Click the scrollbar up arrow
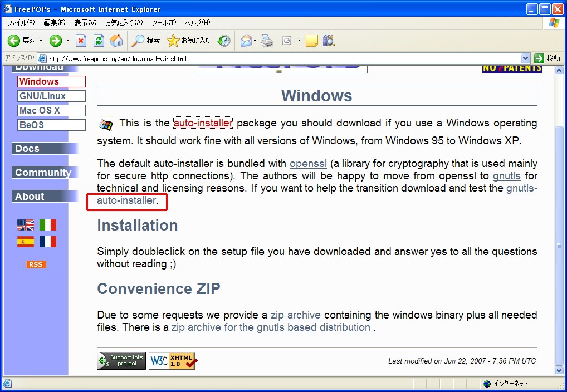Image resolution: width=567 pixels, height=392 pixels. (x=559, y=70)
